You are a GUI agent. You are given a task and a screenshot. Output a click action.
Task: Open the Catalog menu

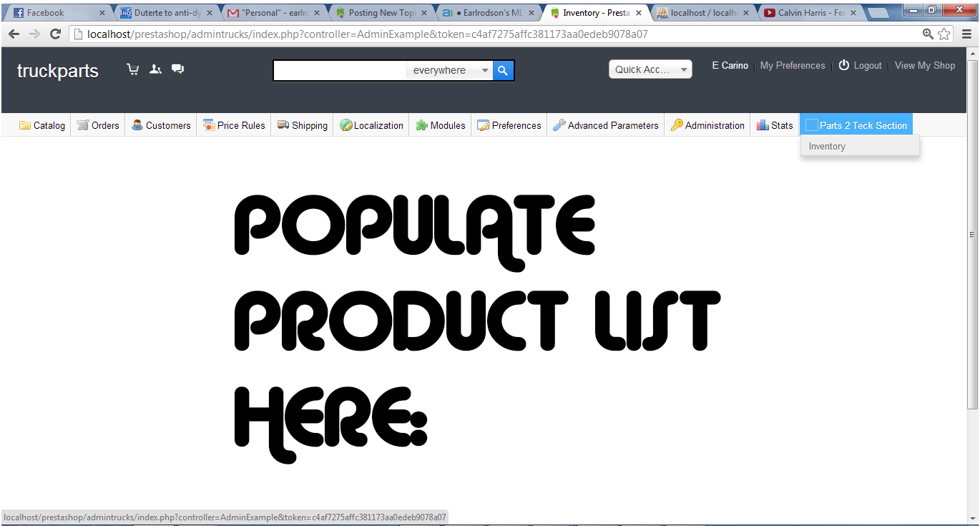(x=42, y=125)
